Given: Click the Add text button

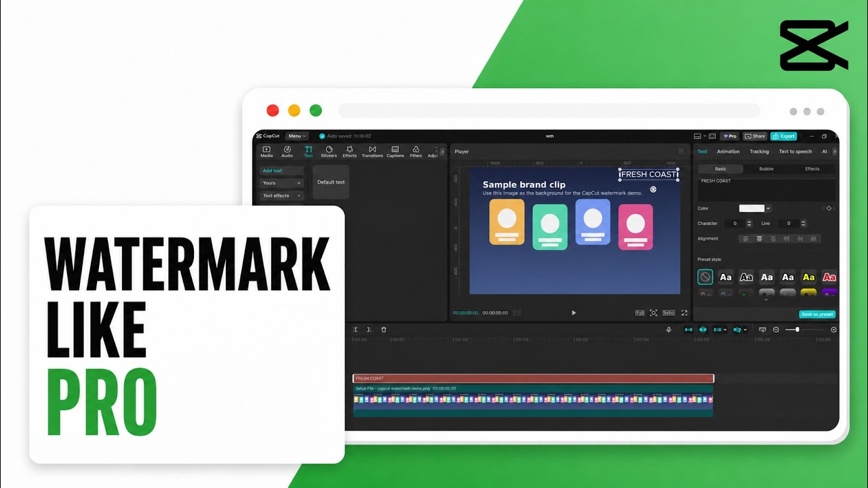Looking at the screenshot, I should pos(281,171).
